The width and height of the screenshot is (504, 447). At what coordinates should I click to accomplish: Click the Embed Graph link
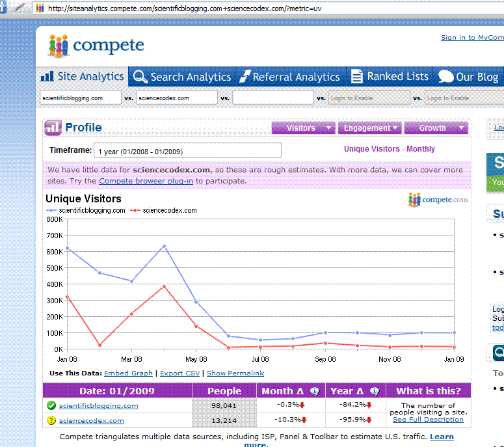point(128,373)
